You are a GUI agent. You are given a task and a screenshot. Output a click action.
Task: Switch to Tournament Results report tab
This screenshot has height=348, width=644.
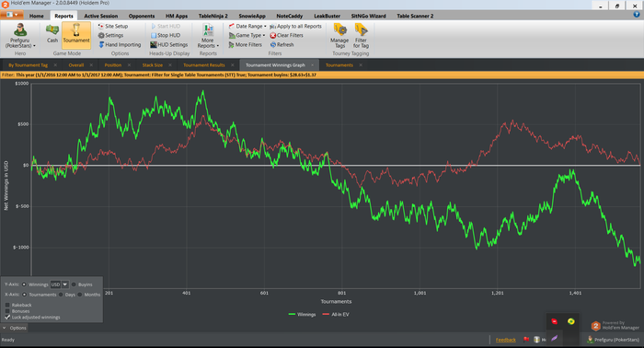click(x=204, y=65)
